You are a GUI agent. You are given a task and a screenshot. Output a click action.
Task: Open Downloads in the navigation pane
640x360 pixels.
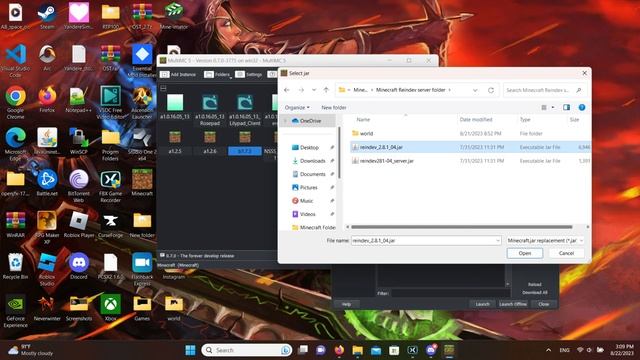[x=312, y=161]
